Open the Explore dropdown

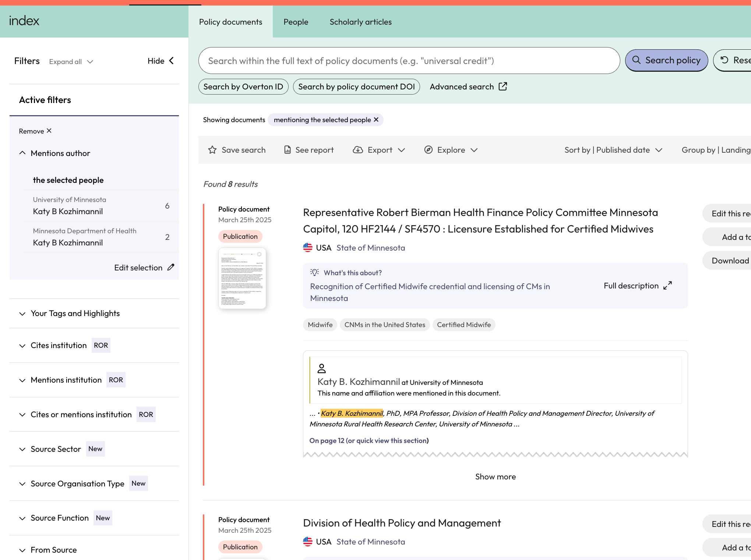(x=451, y=150)
